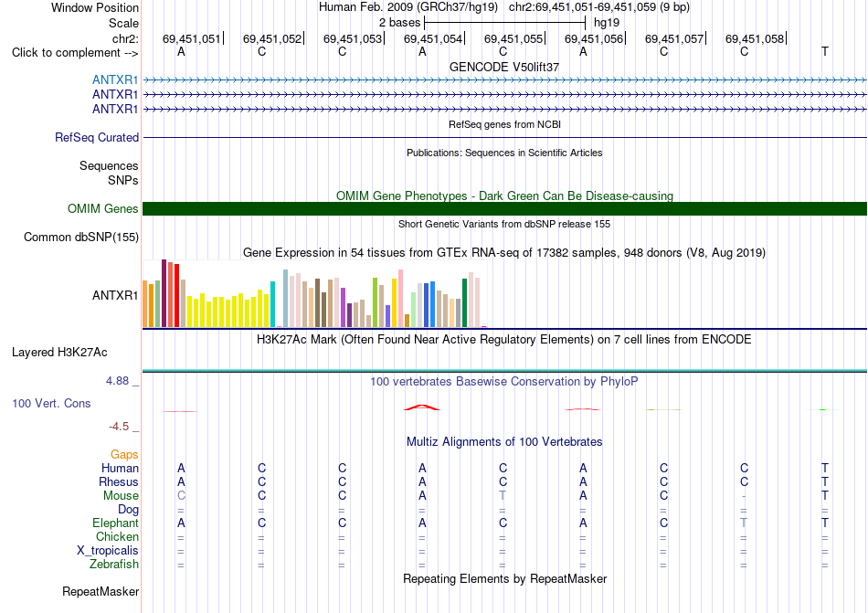Click the ANTXR1 label beside GTEx bar chart
The width and height of the screenshot is (868, 613).
tap(114, 295)
